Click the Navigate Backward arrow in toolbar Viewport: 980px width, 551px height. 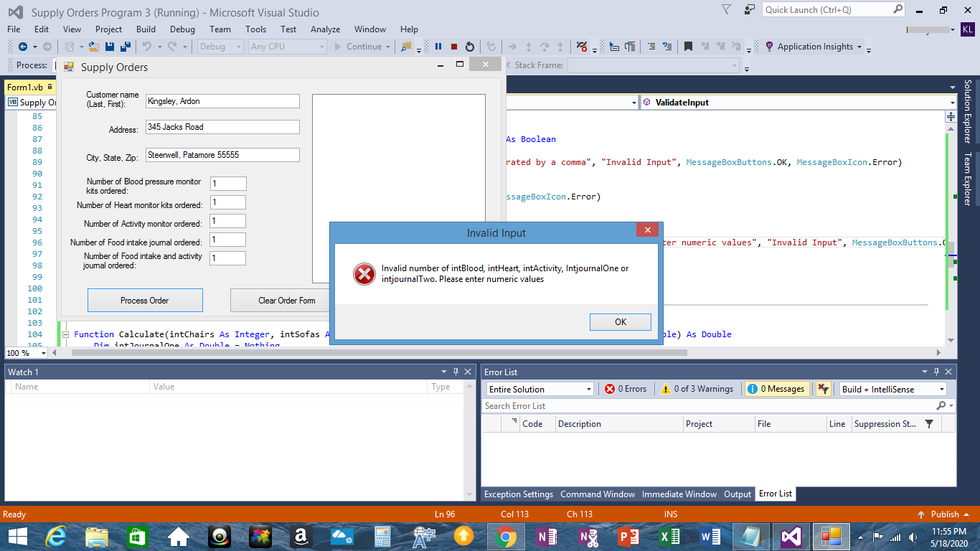[23, 47]
